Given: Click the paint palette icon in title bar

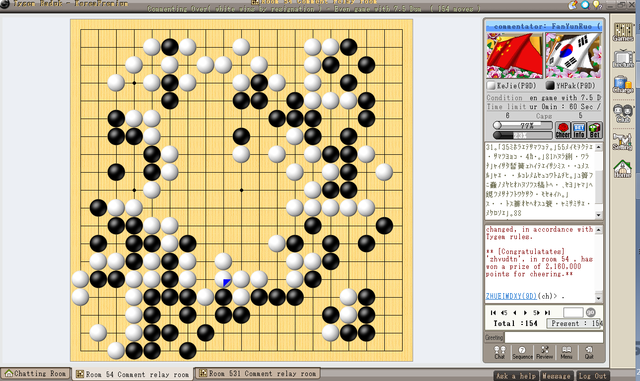Looking at the screenshot, I should (574, 4).
